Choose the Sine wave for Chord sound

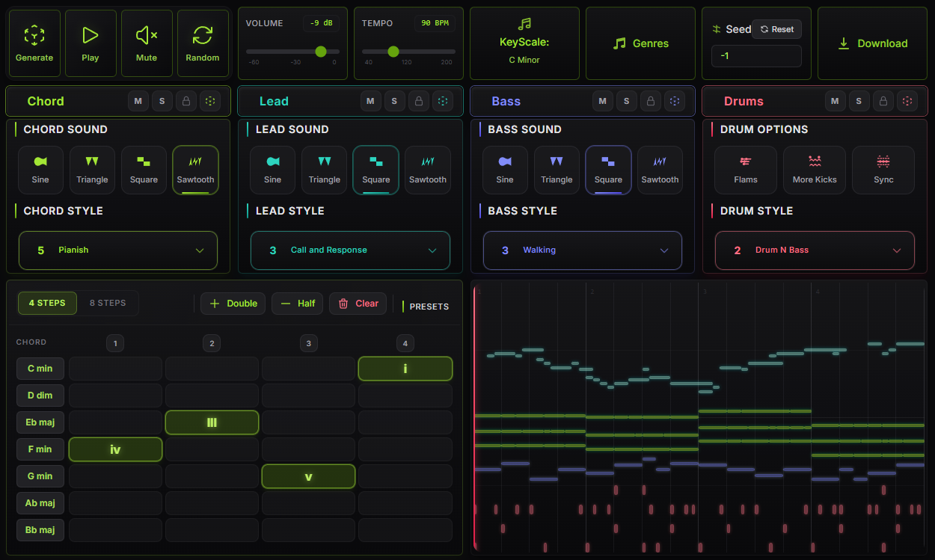tap(40, 170)
